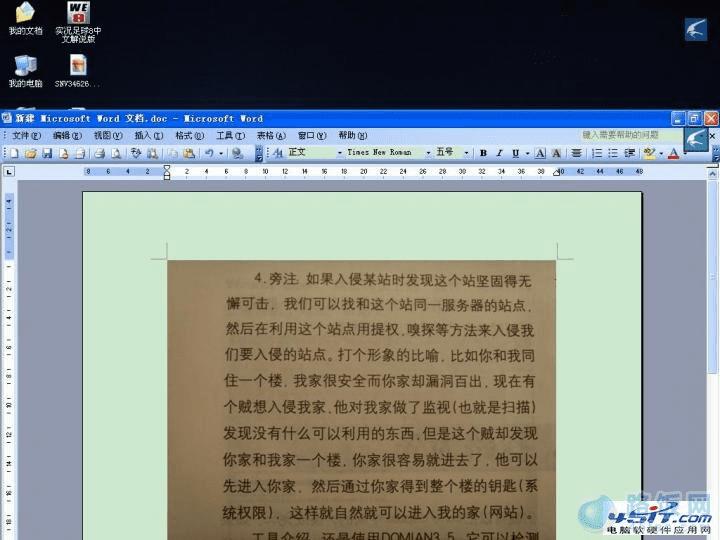Open highlight color dropdown arrow
Image resolution: width=720 pixels, height=540 pixels.
click(661, 153)
